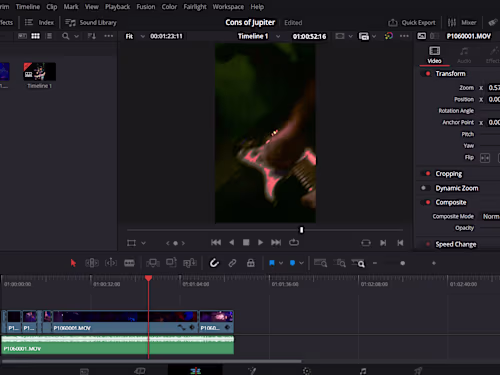Open the media pool sort options

click(x=92, y=36)
